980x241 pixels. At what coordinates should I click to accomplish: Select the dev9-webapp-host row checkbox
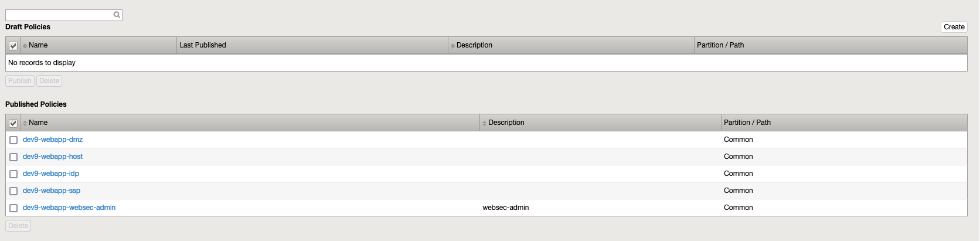coord(13,157)
